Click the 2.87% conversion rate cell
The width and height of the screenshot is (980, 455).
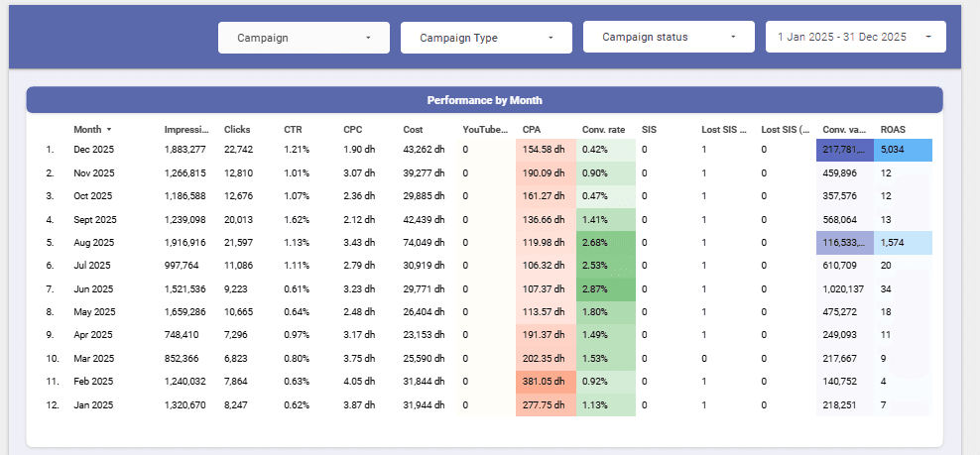[606, 289]
